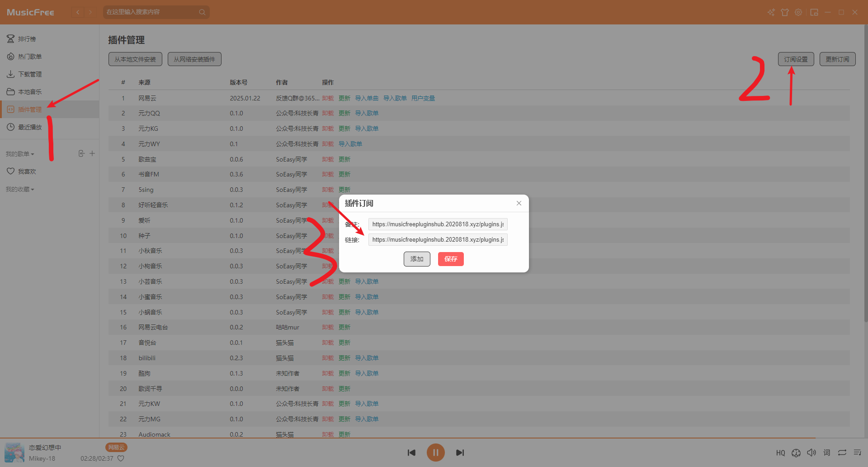
Task: Toggle desktop lyrics (词) icon
Action: (x=827, y=453)
